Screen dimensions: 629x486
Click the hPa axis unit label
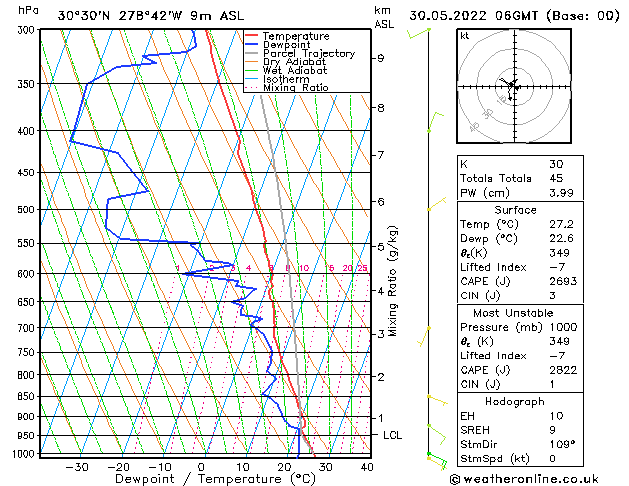coord(28,10)
